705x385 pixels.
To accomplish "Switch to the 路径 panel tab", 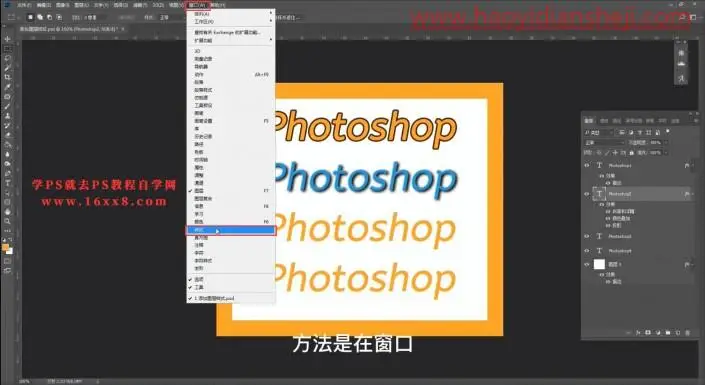I will (x=616, y=121).
